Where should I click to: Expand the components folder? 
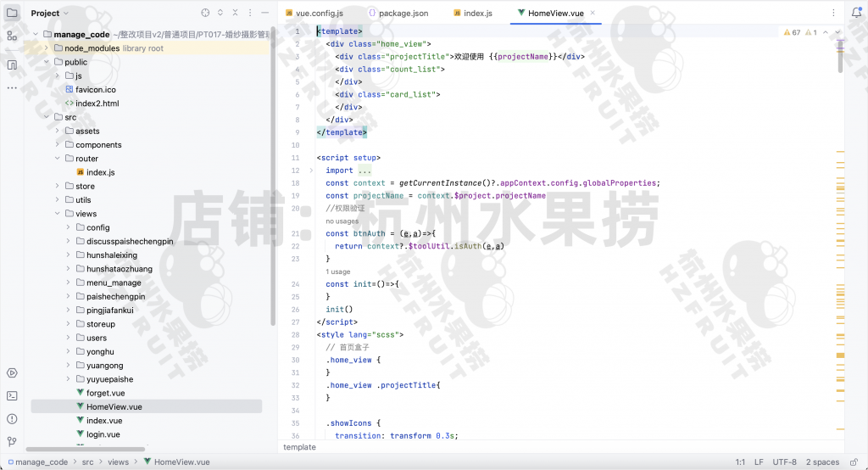click(x=58, y=145)
